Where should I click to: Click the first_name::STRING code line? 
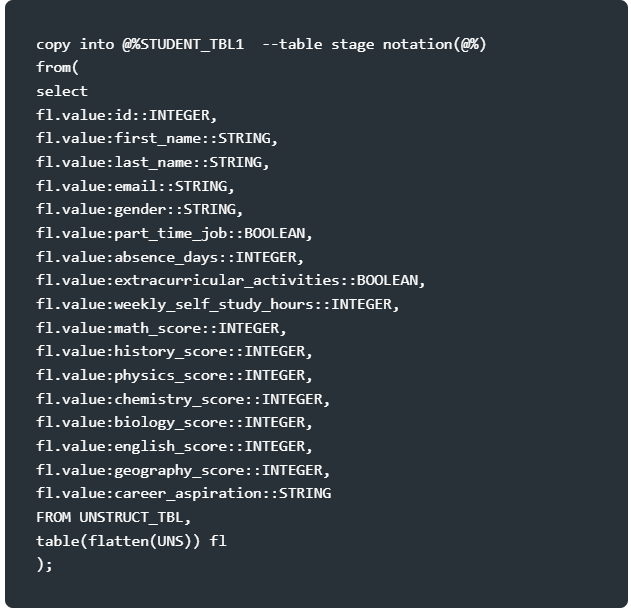[x=157, y=138]
